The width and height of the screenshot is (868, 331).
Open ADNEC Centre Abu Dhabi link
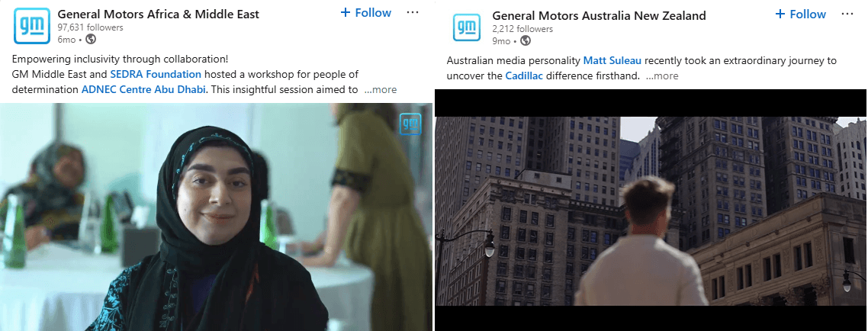[x=144, y=90]
